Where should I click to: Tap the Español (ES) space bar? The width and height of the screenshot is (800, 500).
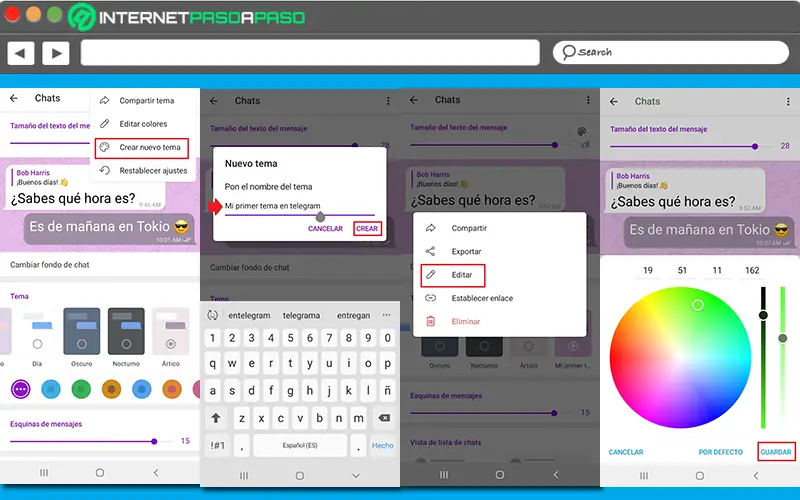point(300,445)
